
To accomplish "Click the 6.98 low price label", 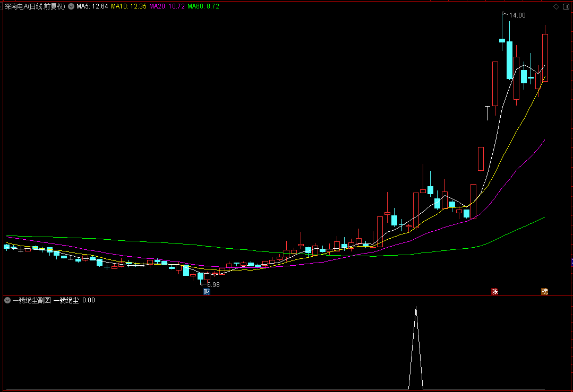I will click(213, 285).
